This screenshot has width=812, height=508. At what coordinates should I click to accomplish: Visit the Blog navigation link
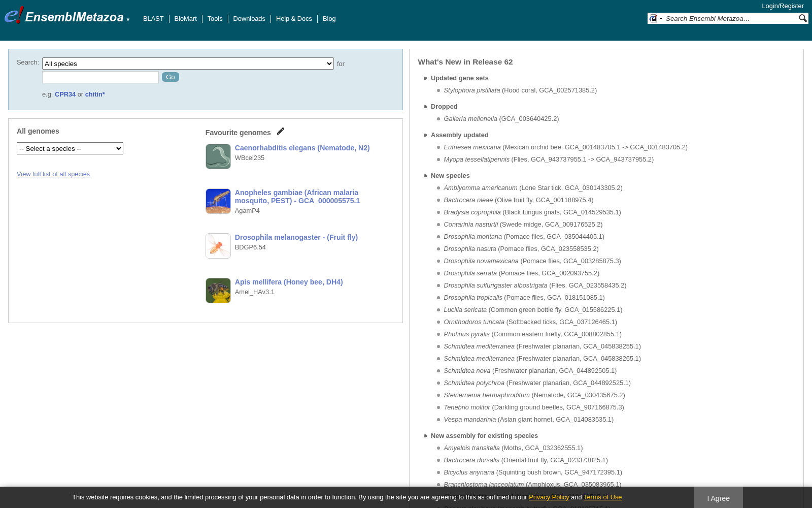(x=329, y=19)
